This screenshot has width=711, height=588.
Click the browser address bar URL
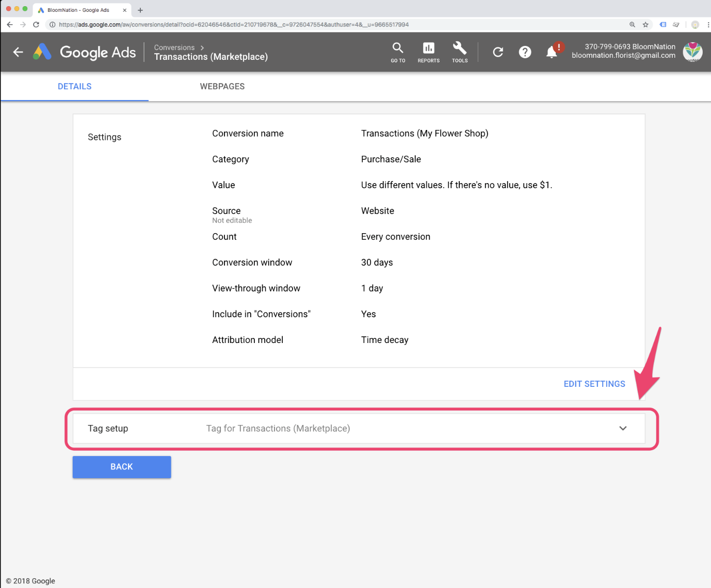tap(233, 24)
